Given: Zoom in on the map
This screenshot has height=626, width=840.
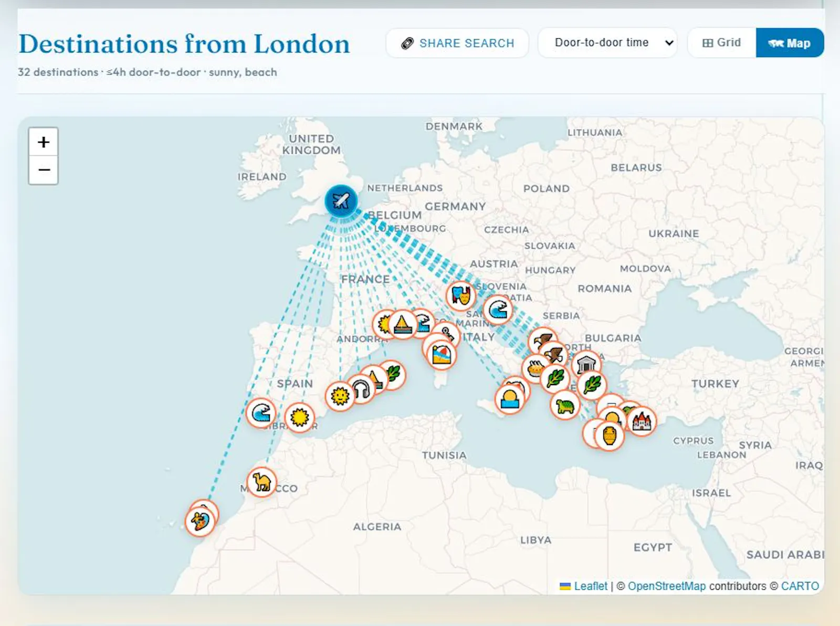Looking at the screenshot, I should coord(44,142).
